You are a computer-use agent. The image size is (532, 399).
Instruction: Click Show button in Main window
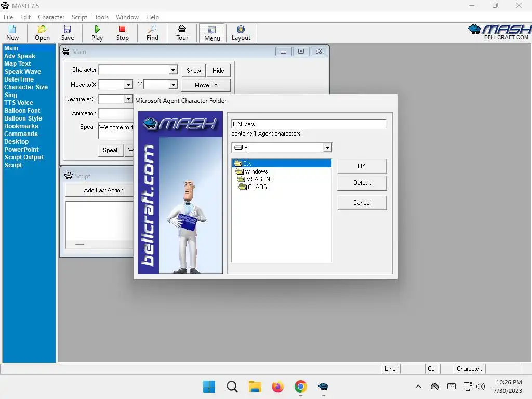(194, 71)
